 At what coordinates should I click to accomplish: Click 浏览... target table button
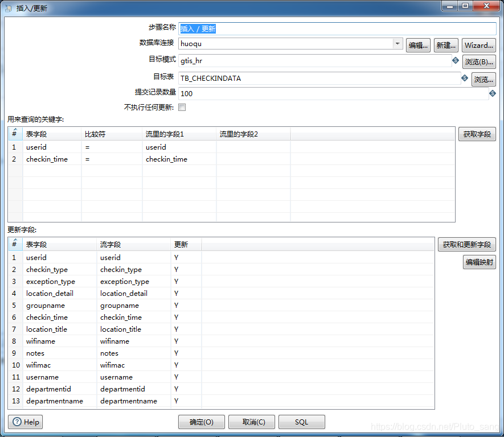tap(483, 79)
